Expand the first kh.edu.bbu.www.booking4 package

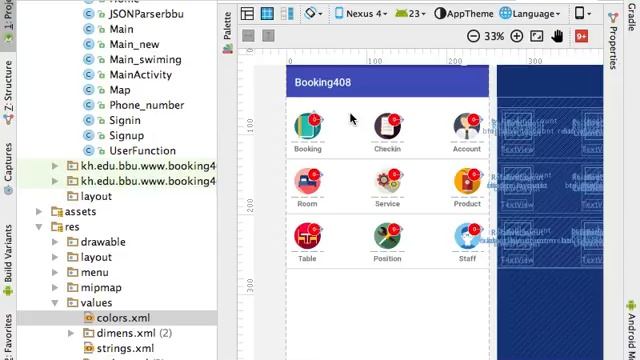(55, 166)
